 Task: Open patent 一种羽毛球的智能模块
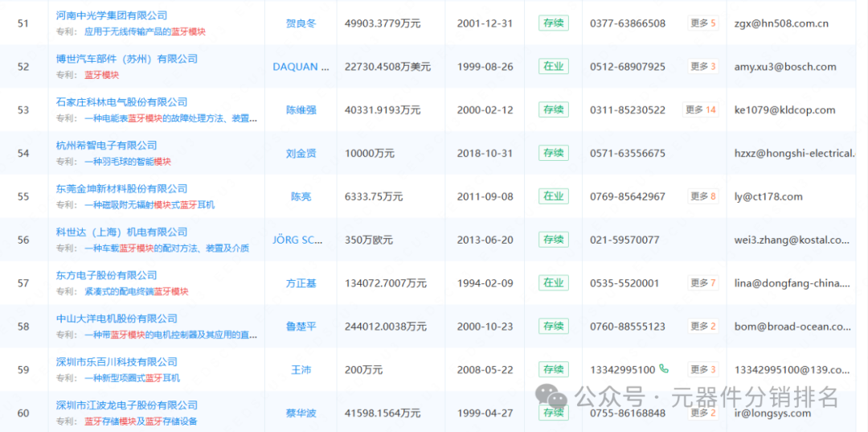point(127,162)
